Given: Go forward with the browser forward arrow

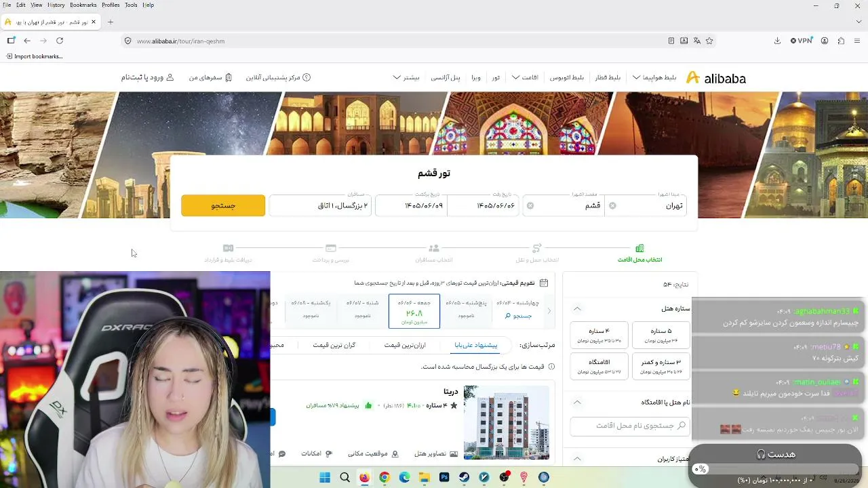Looking at the screenshot, I should pos(43,41).
